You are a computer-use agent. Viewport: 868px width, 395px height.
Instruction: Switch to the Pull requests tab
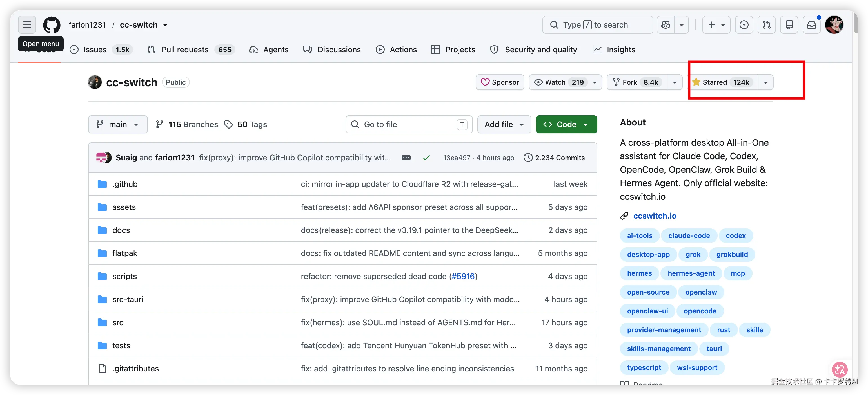point(191,50)
